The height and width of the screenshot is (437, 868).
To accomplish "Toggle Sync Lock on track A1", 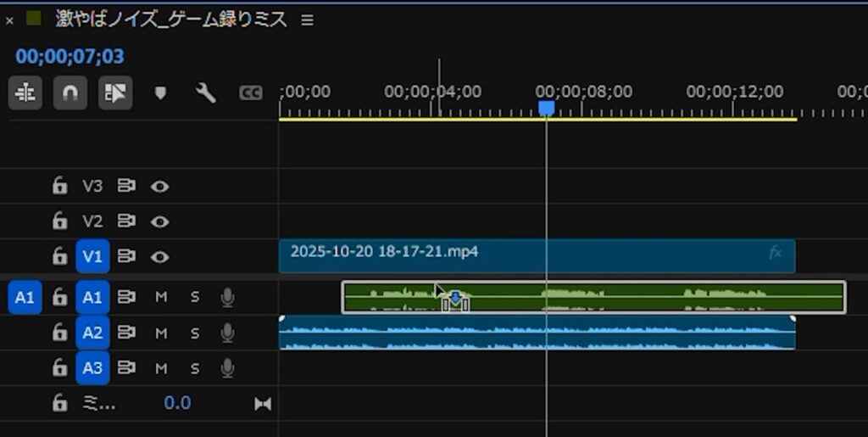I will click(x=126, y=298).
